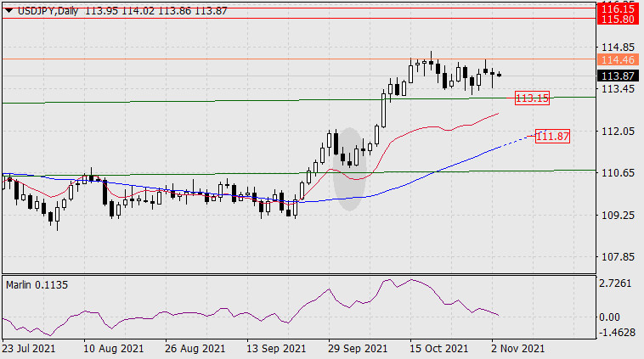Viewport: 644px width, 359px height.
Task: Click the 0.00 oscillator scale value
Action: click(x=609, y=317)
